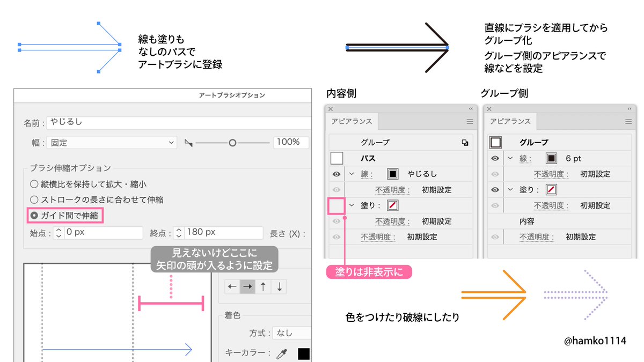Open the 幅 dropdown showing 固定
Viewport: 644px width, 362px height.
[112, 143]
